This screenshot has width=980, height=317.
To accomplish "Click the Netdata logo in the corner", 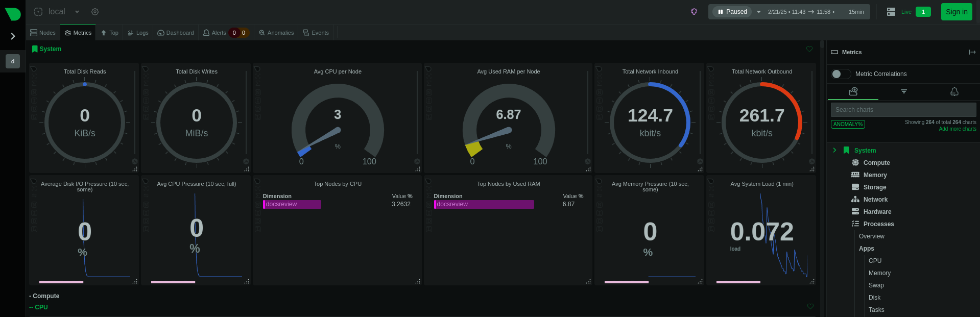I will (13, 14).
